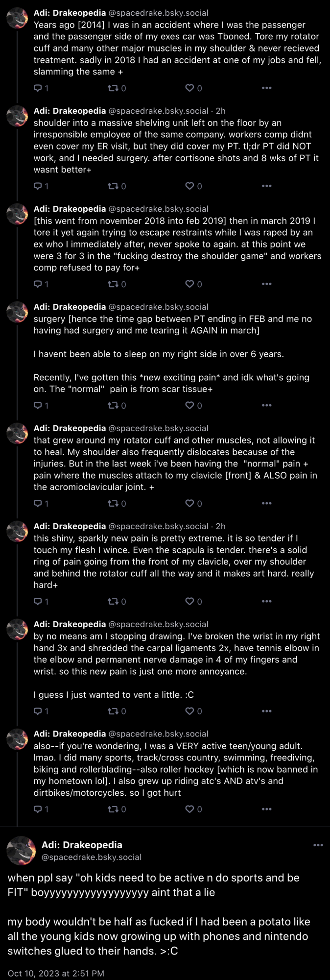This screenshot has height=980, width=330.
Task: Like the post about acromioclavicular joint pain
Action: tap(193, 504)
